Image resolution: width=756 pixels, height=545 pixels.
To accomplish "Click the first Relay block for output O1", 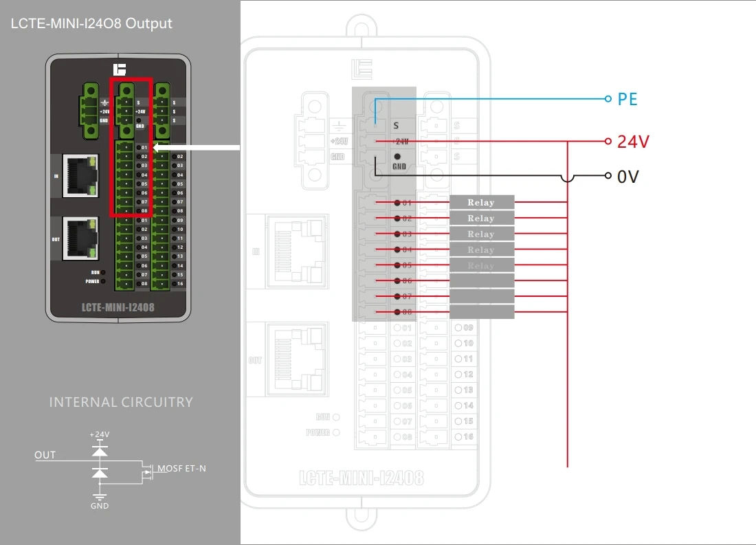I will point(481,202).
